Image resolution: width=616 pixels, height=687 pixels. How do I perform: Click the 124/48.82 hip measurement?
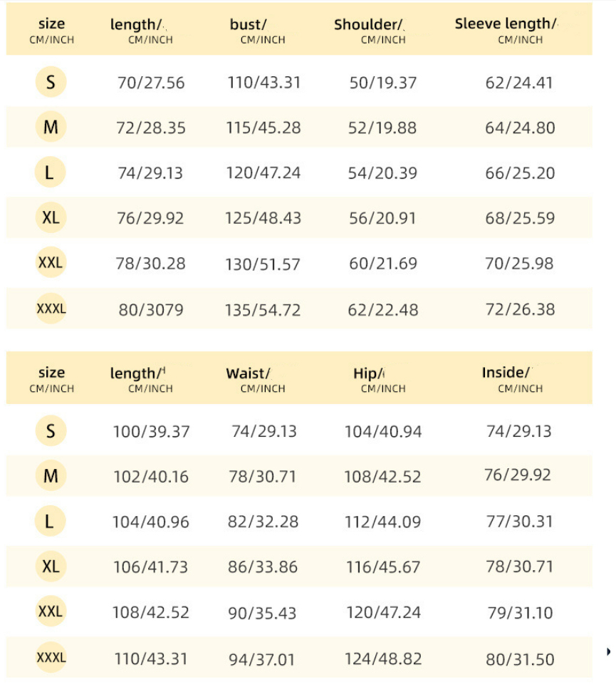(383, 658)
